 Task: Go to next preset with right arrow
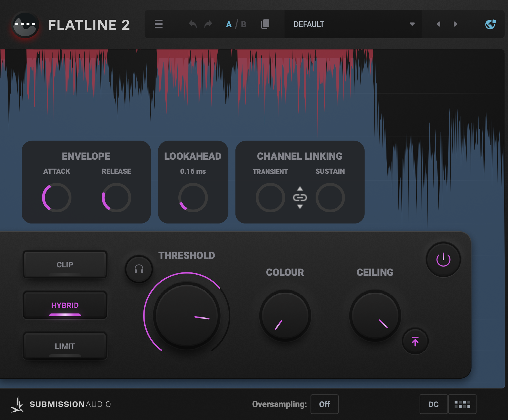tap(455, 24)
